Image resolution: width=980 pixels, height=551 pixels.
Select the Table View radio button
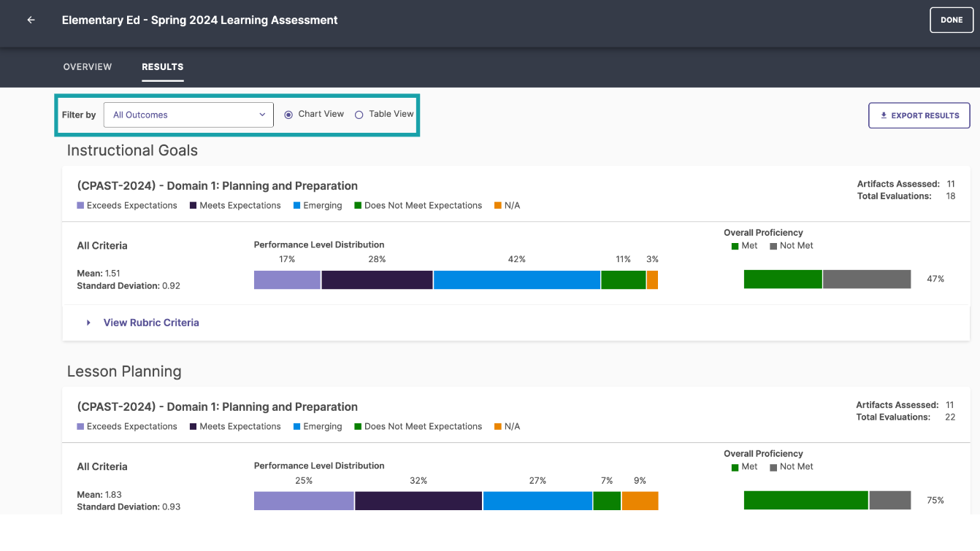tap(359, 115)
